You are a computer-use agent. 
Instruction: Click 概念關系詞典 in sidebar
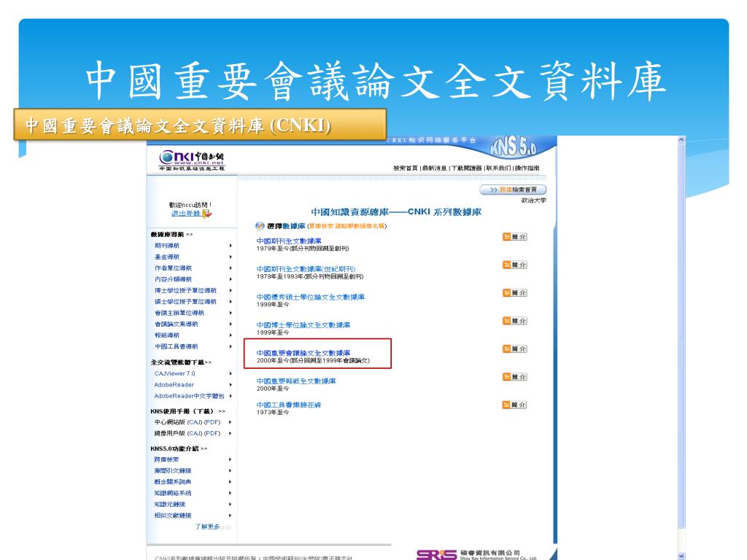coord(173,482)
